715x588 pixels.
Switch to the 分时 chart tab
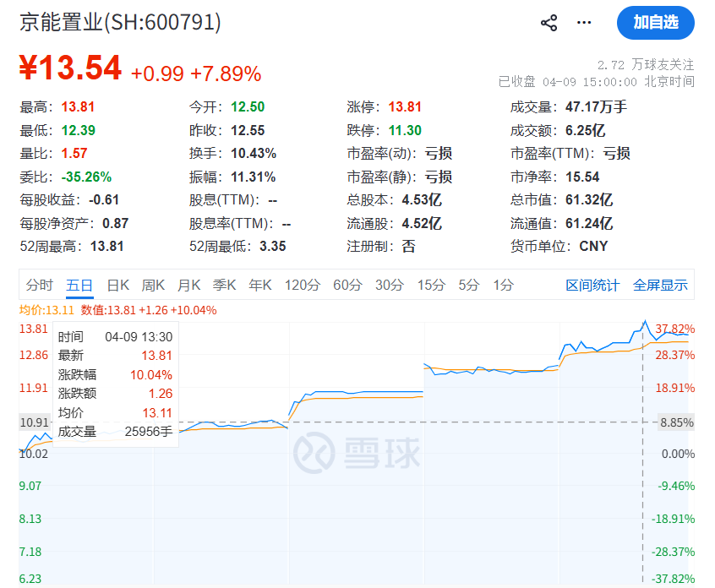[x=41, y=286]
